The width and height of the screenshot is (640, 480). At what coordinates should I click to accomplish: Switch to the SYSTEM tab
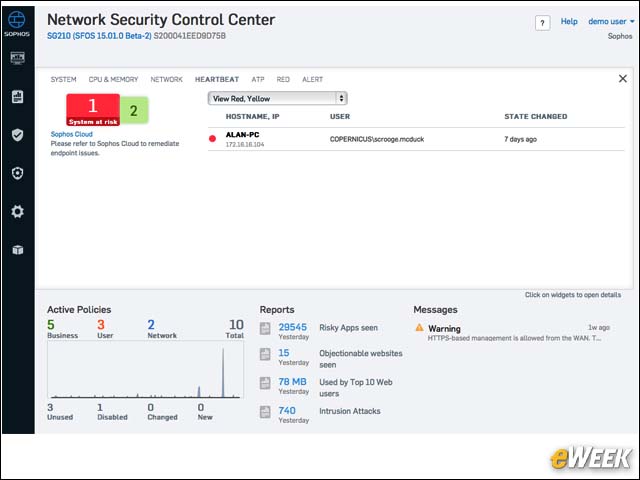(63, 79)
